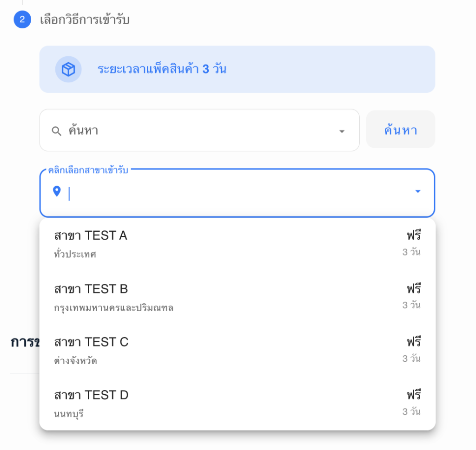The width and height of the screenshot is (476, 450).
Task: Click the package icon in the blue banner
Action: tap(68, 69)
